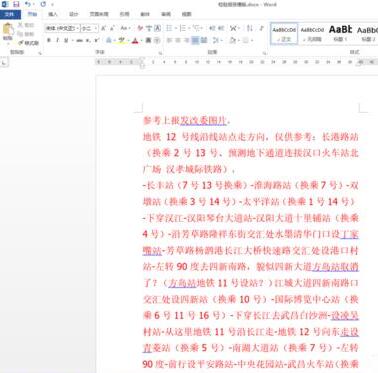
Task: Grow font size with the A-up icon
Action: point(104,29)
